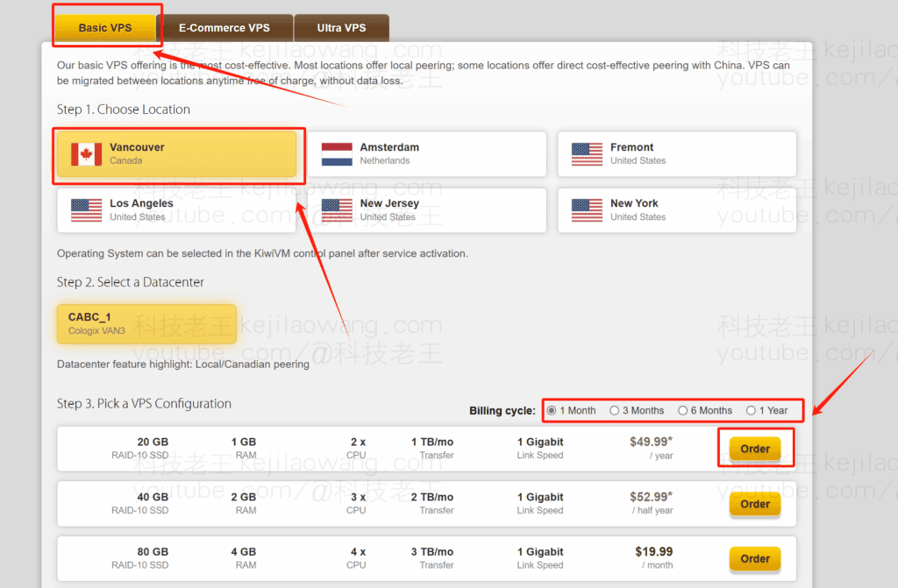Click the US flag beside Los Angeles
This screenshot has width=898, height=588.
(x=87, y=210)
